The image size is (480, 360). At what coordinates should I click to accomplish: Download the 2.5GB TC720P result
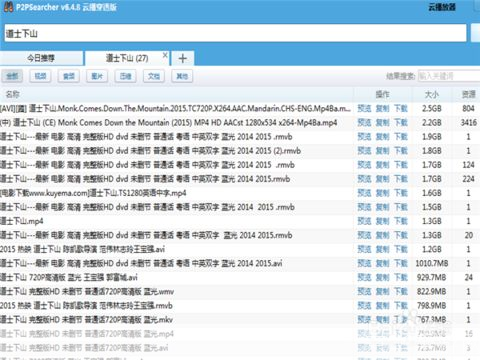tap(401, 108)
